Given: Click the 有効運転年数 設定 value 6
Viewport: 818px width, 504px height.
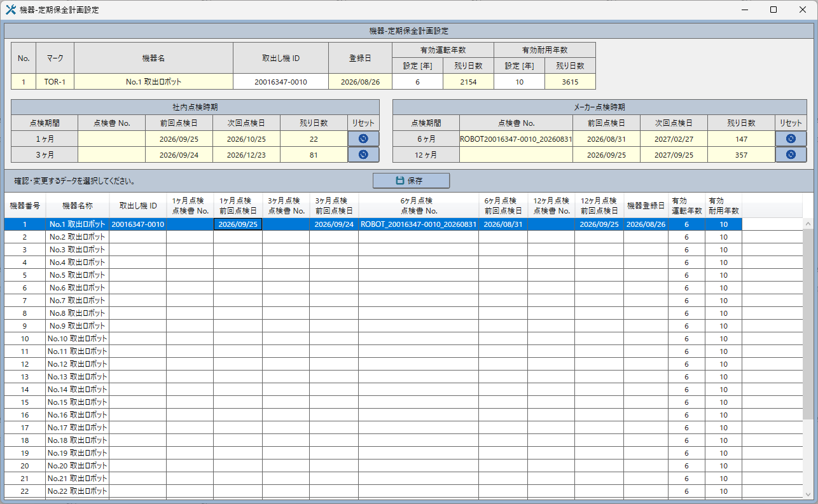Looking at the screenshot, I should (417, 81).
